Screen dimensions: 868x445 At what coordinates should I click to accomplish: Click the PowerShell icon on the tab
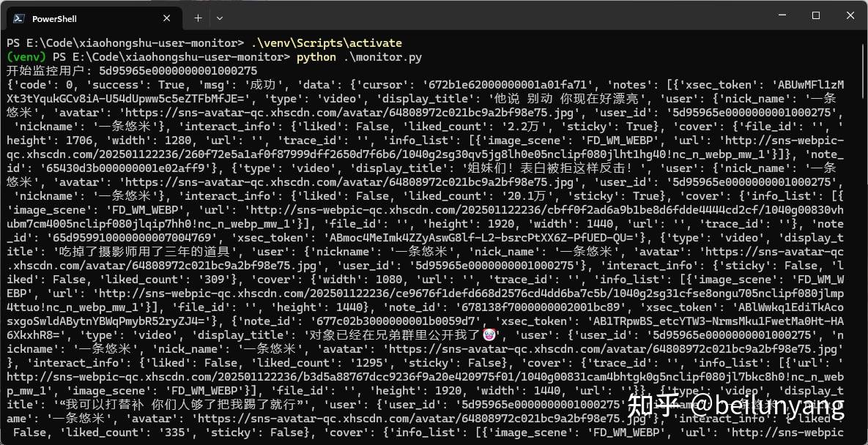(18, 18)
